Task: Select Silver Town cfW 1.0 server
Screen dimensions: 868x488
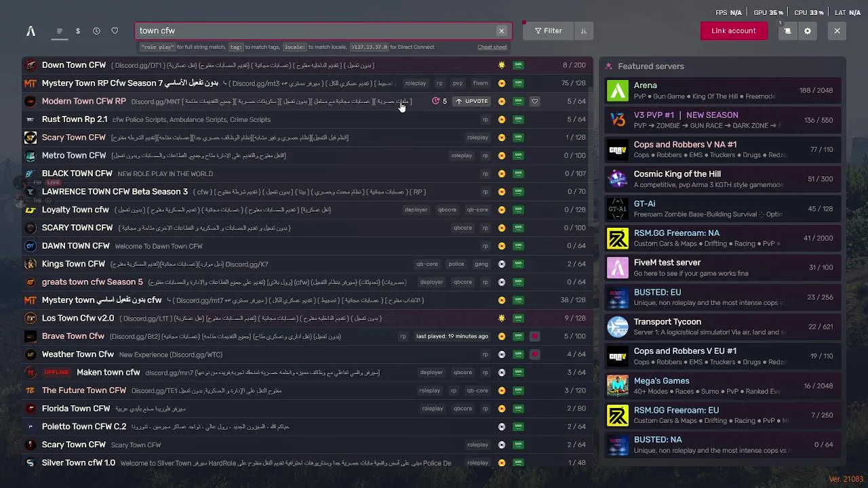Action: click(307, 463)
